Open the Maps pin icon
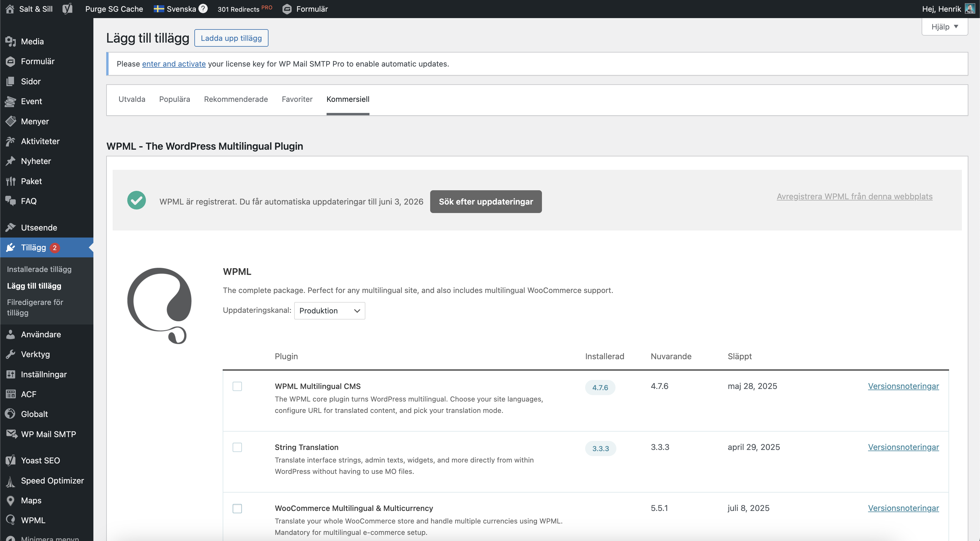The image size is (980, 541). click(x=11, y=500)
